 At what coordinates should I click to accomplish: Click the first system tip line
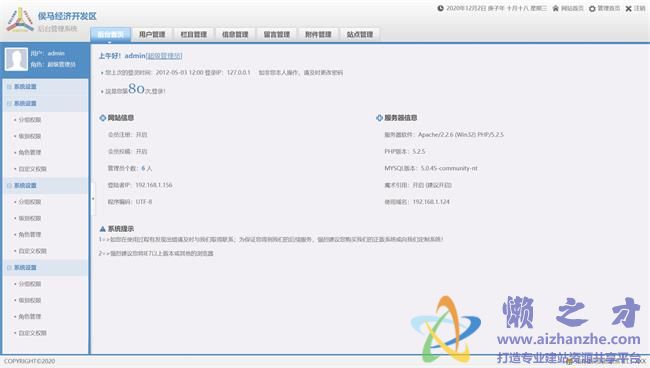(271, 239)
